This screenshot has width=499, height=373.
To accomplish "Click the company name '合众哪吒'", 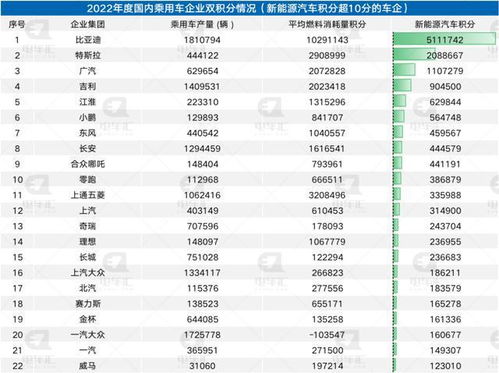I will [88, 164].
